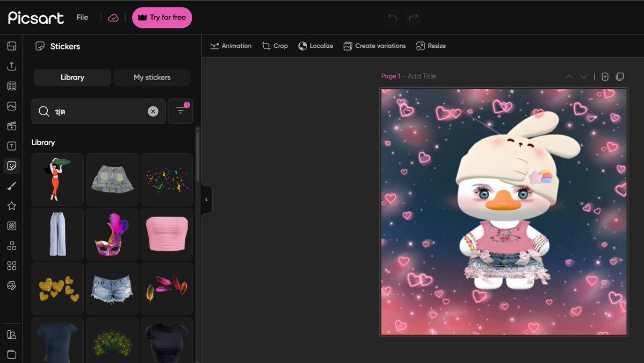
Task: Add the ruffled denim skirt sticker
Action: [112, 180]
